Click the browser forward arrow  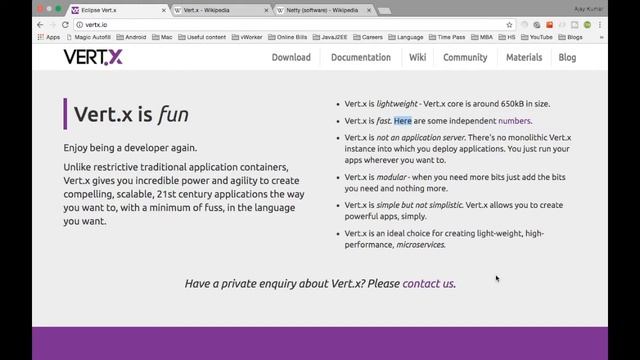click(53, 25)
